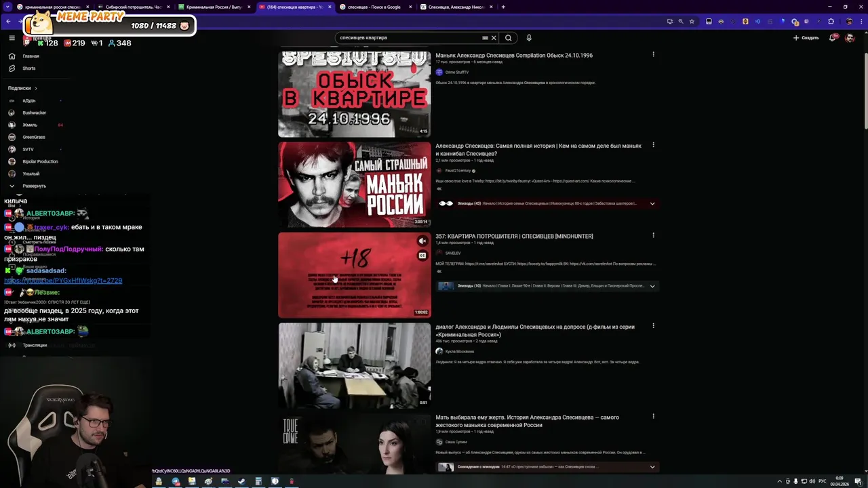Viewport: 868px width, 488px height.
Task: Switch to the Сибирский потрошитель browser tab
Action: [134, 7]
